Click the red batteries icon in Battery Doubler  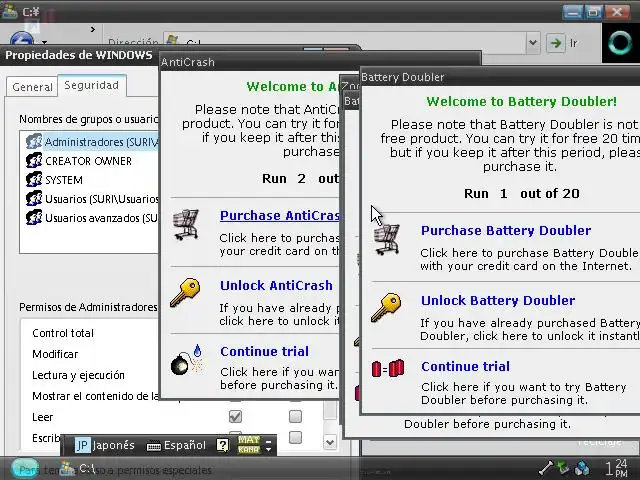(388, 369)
